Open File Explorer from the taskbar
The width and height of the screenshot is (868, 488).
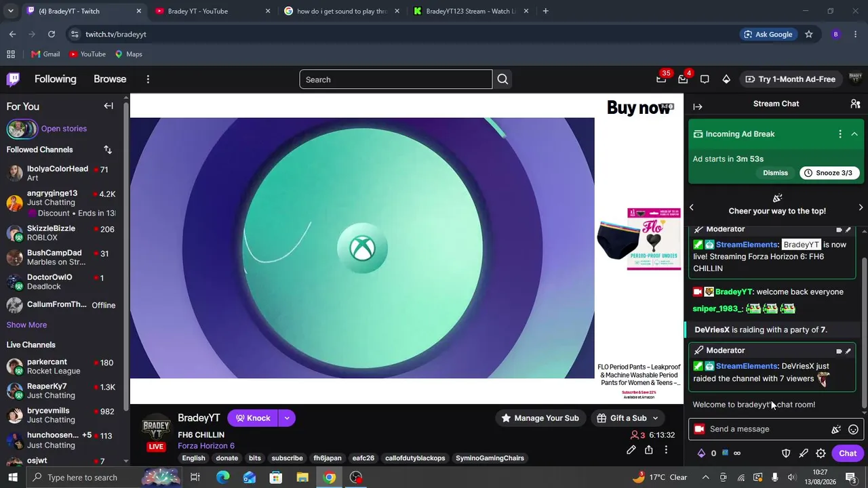tap(302, 477)
